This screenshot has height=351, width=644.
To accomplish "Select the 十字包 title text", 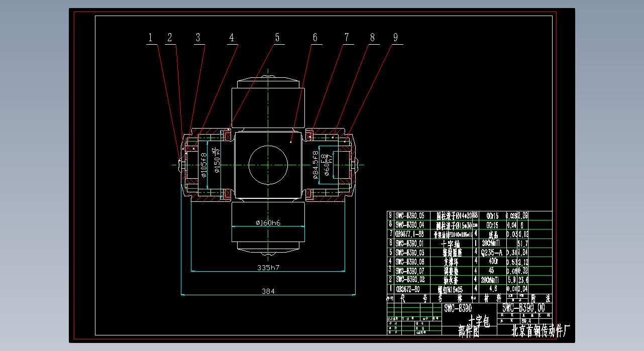I will (477, 320).
